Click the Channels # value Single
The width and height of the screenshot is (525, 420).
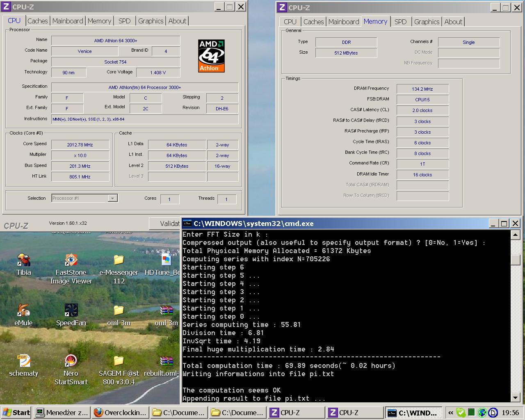(469, 42)
